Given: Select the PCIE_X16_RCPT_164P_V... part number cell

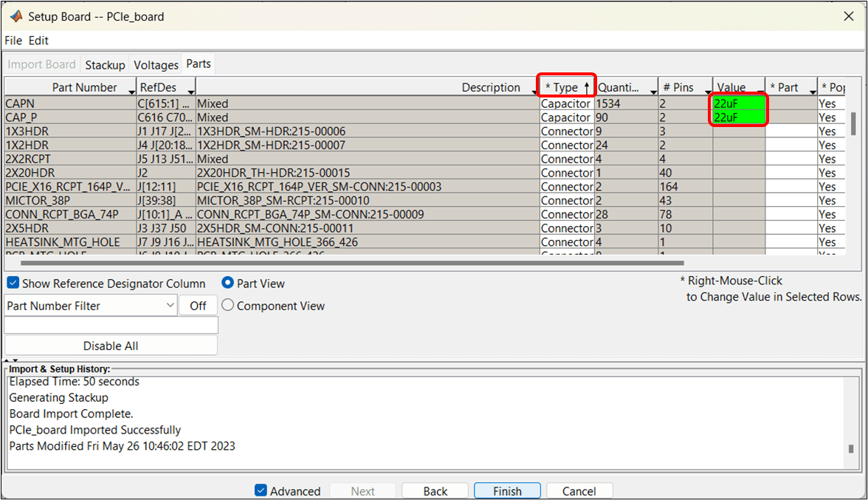Looking at the screenshot, I should (70, 187).
